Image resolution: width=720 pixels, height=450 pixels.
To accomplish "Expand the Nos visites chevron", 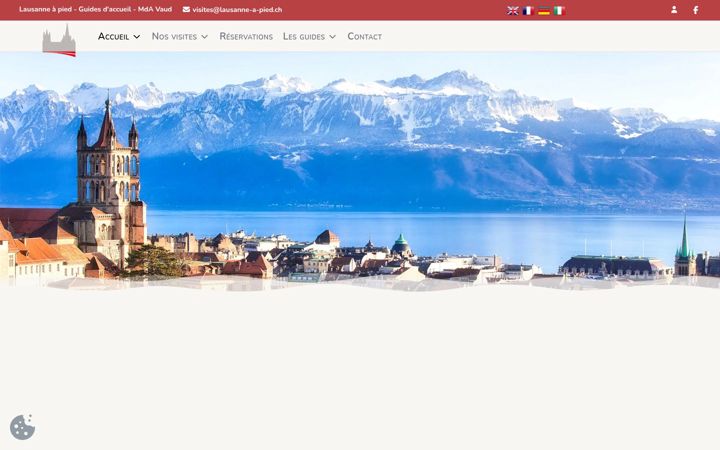I will click(x=204, y=37).
